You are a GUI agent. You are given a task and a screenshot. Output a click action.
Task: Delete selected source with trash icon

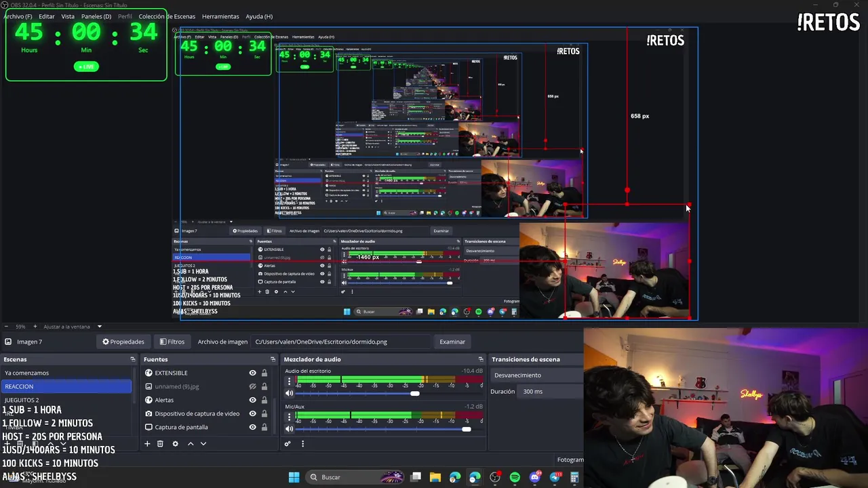coord(160,444)
